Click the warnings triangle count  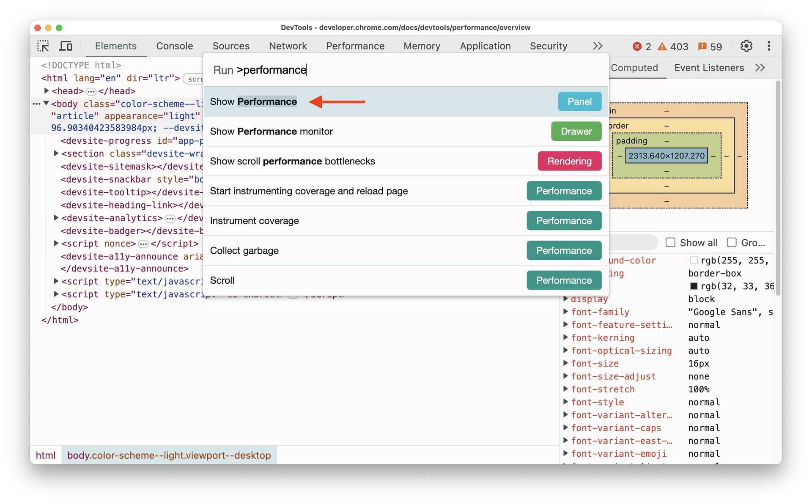point(673,47)
